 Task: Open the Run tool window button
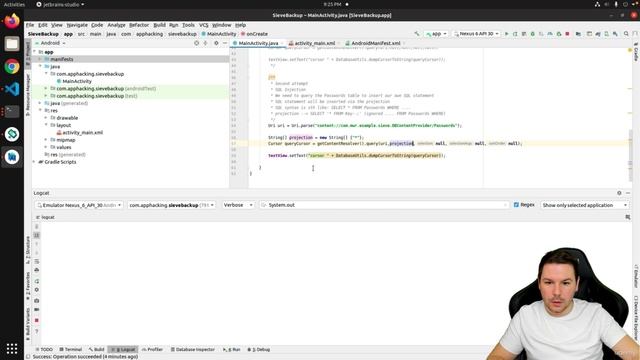tap(231, 349)
